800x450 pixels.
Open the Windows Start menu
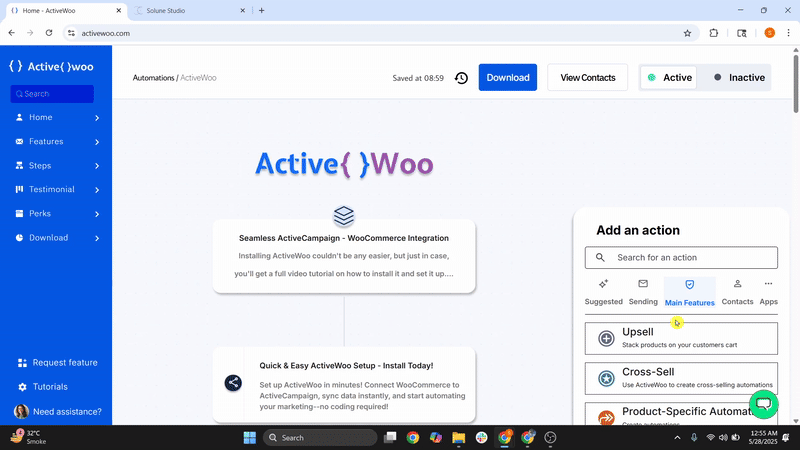[249, 438]
